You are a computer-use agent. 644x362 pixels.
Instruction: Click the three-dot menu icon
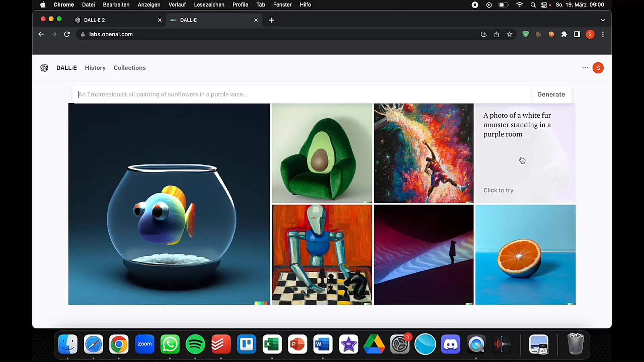click(x=585, y=68)
